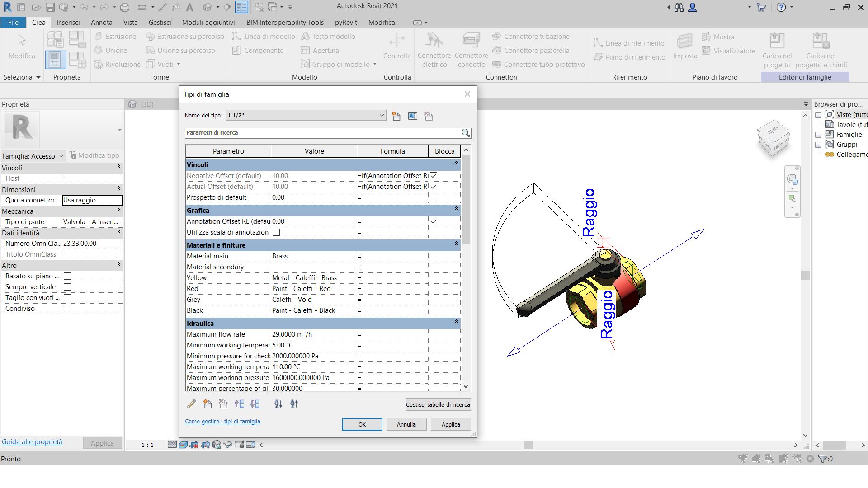Open the Guida alle proprietà link
Image resolution: width=868 pixels, height=488 pixels.
32,442
